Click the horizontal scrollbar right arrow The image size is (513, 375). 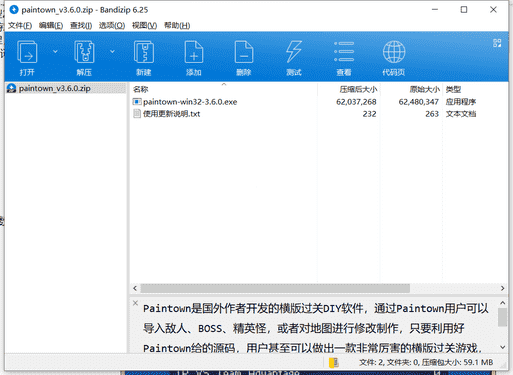tap(502, 288)
